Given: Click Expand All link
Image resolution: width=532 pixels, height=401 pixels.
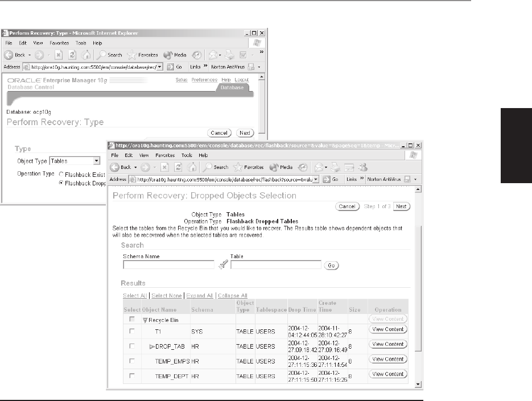Looking at the screenshot, I should pos(200,296).
